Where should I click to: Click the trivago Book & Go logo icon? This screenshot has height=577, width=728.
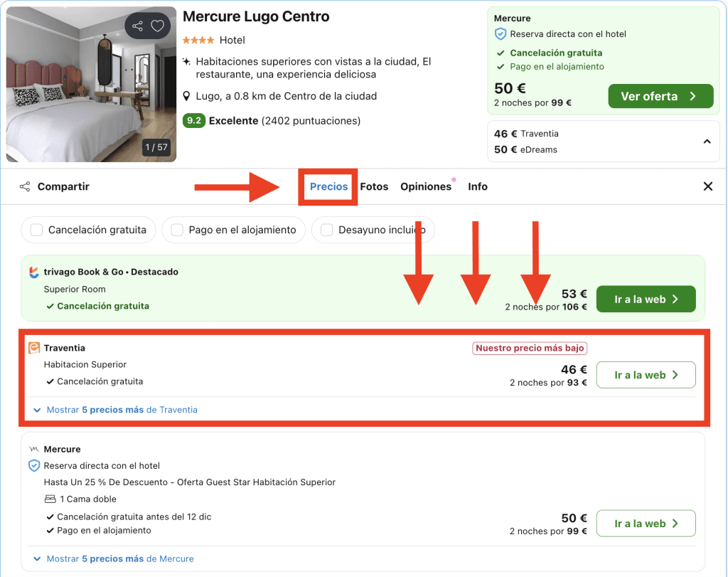coord(34,272)
